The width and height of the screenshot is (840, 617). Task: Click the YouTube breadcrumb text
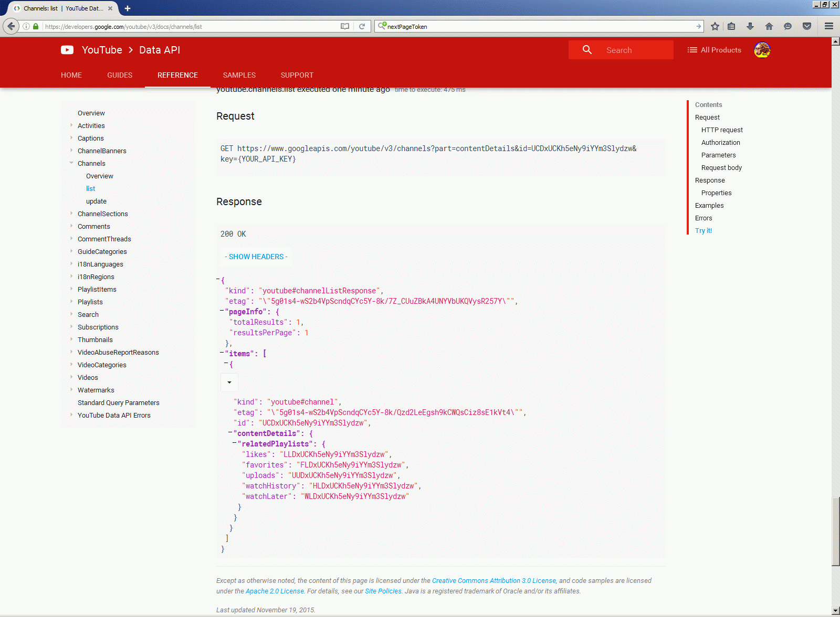point(102,50)
